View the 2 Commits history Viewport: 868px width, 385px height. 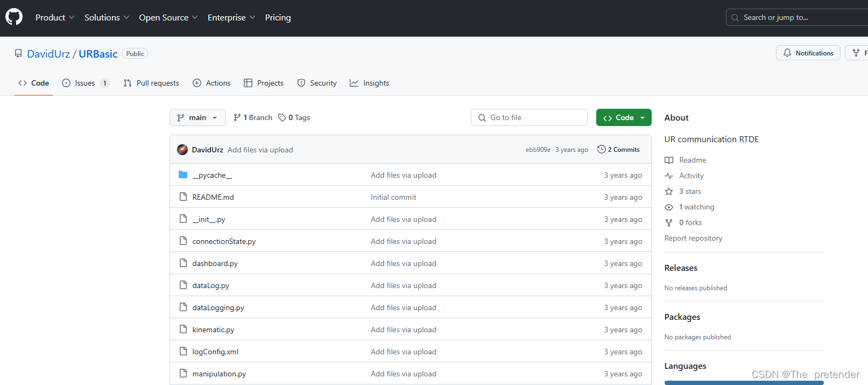click(618, 150)
